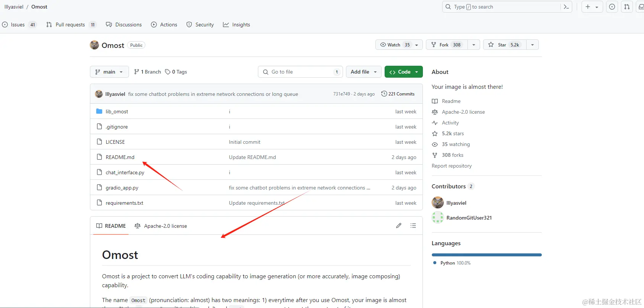This screenshot has height=308, width=644.
Task: Open the command palette icon
Action: pos(566,7)
